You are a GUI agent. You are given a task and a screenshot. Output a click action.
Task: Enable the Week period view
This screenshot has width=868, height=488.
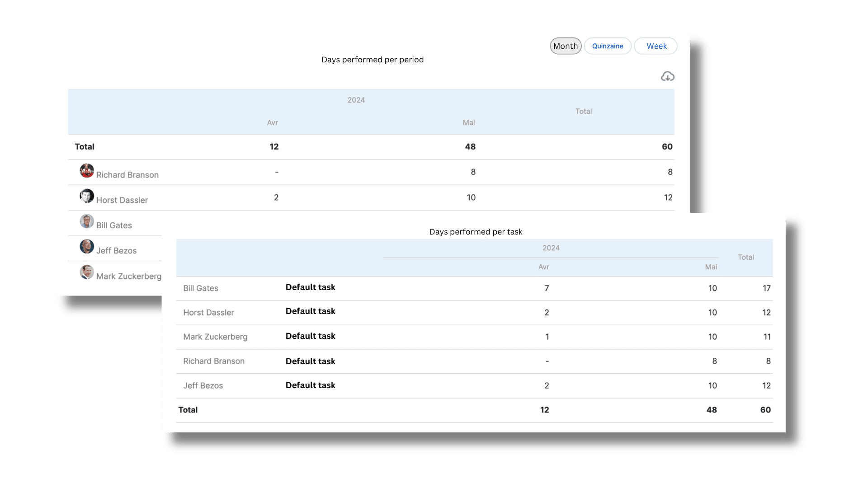pyautogui.click(x=656, y=46)
